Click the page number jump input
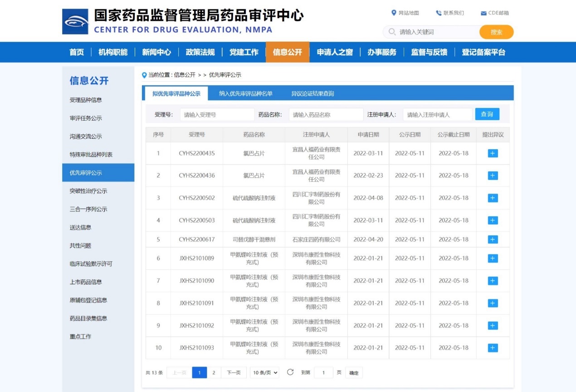 tap(323, 373)
